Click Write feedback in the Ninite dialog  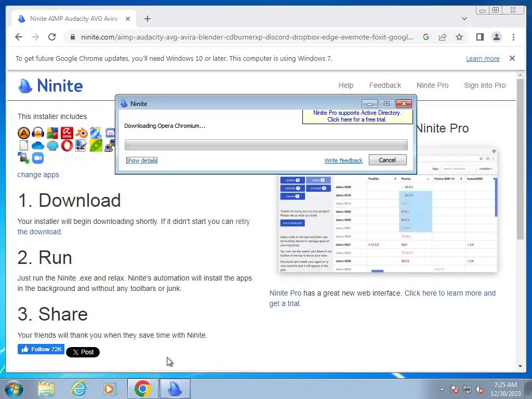point(343,161)
